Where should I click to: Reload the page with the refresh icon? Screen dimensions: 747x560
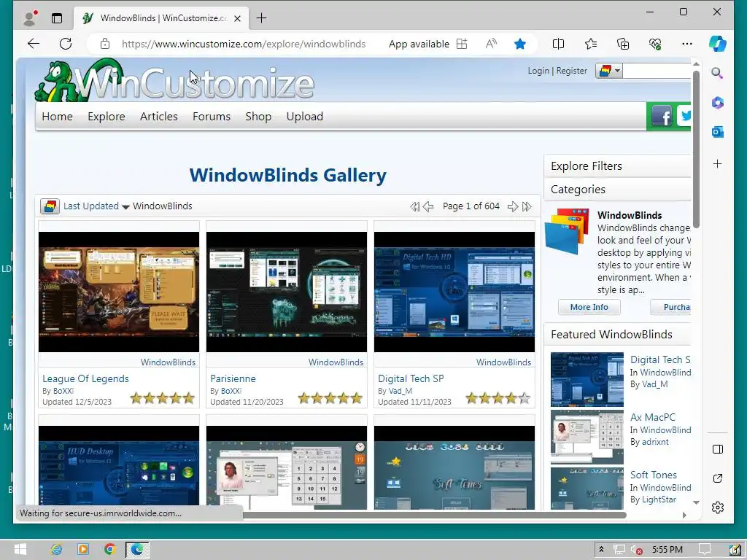(66, 44)
